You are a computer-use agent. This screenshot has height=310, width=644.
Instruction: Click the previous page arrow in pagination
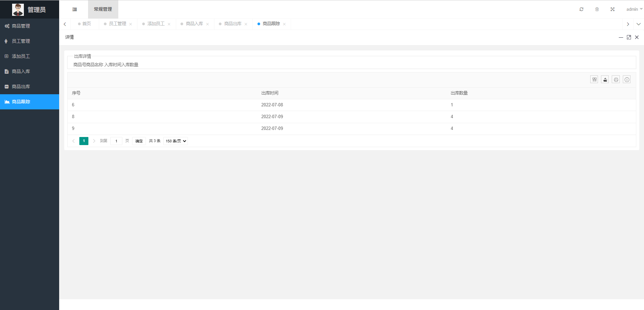(74, 141)
